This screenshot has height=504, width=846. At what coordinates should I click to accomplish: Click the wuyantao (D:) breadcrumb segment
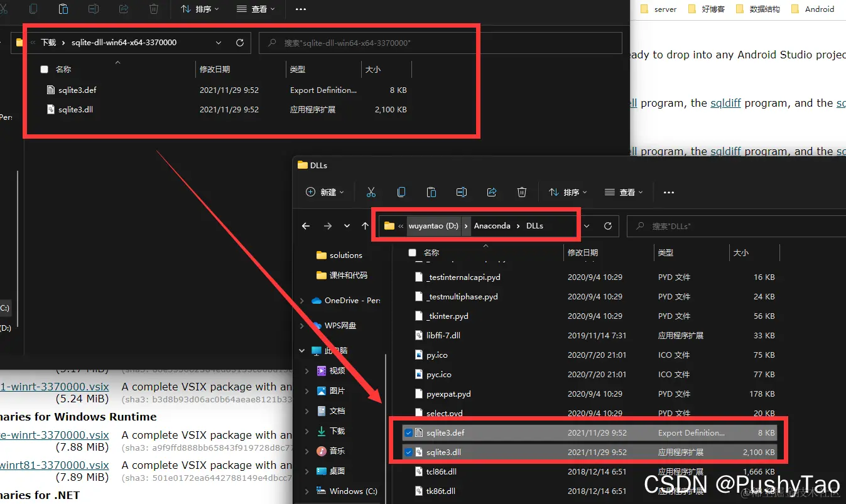pos(433,226)
